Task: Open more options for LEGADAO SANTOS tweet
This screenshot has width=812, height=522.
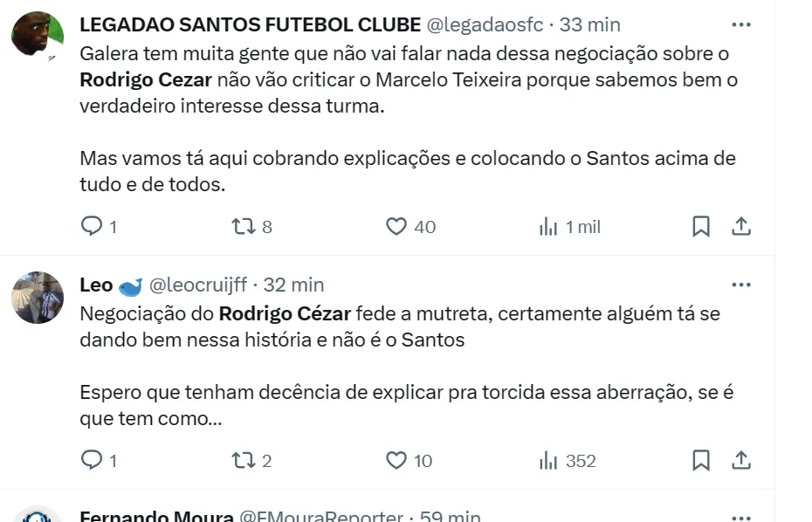Action: pyautogui.click(x=741, y=24)
